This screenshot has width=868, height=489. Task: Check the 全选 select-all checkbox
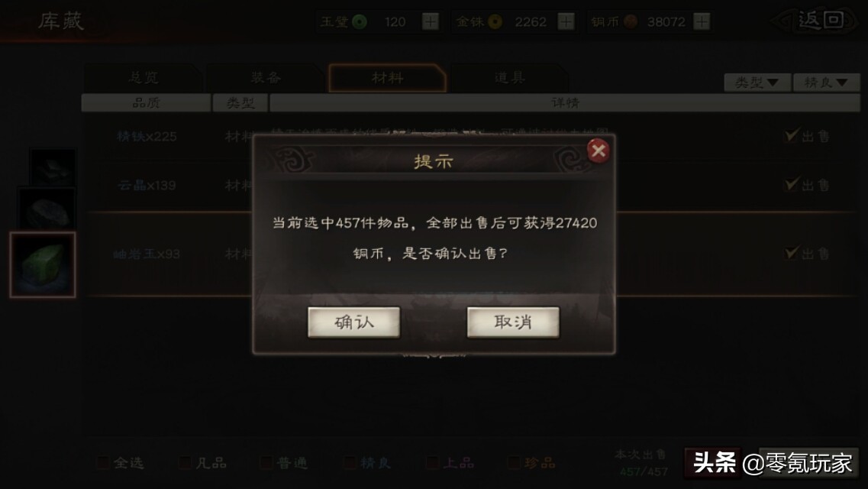coord(103,461)
